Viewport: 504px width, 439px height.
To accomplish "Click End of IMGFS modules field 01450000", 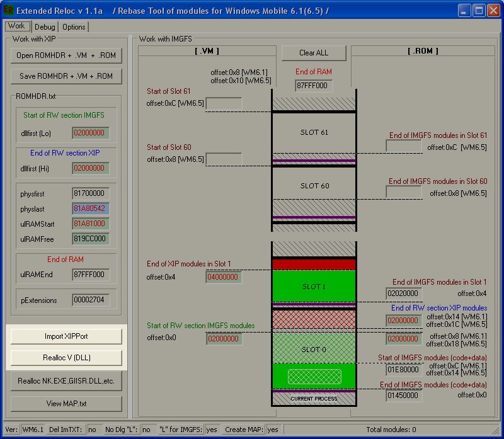I will coord(404,396).
